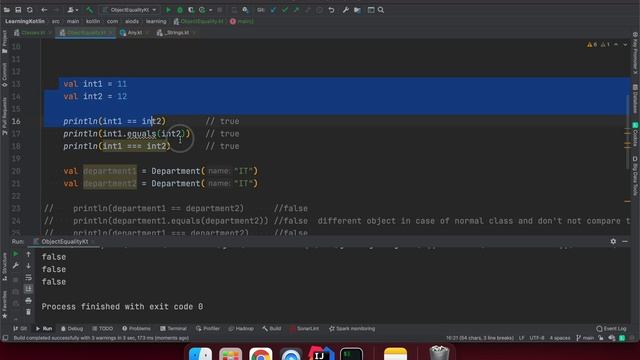The height and width of the screenshot is (360, 640).
Task: Open the ObjectEqualityKt run configuration dropdown
Action: (x=129, y=10)
